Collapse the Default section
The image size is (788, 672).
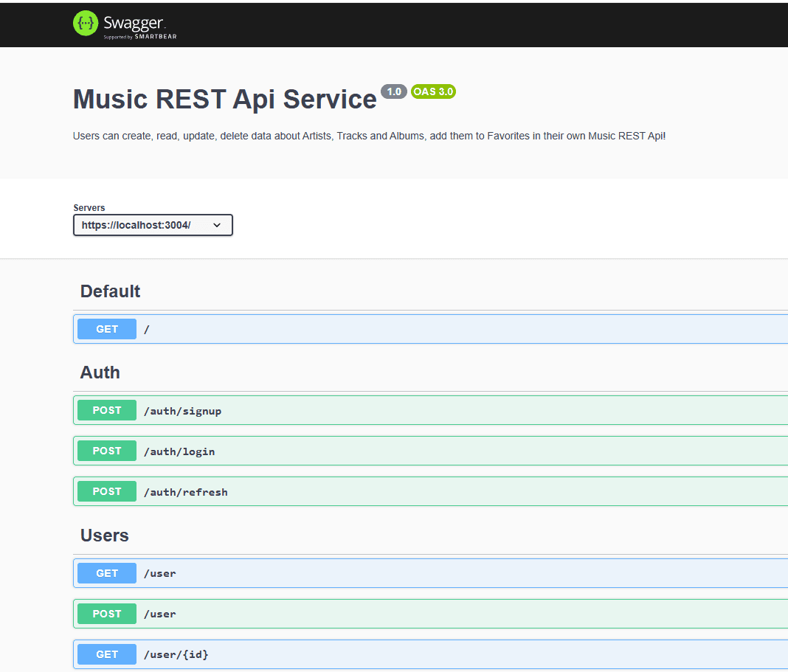coord(110,291)
